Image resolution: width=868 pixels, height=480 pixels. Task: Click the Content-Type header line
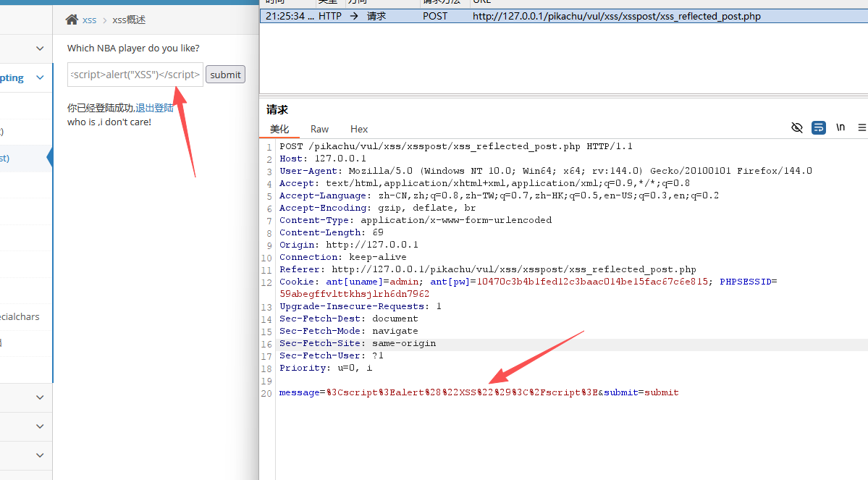[416, 220]
